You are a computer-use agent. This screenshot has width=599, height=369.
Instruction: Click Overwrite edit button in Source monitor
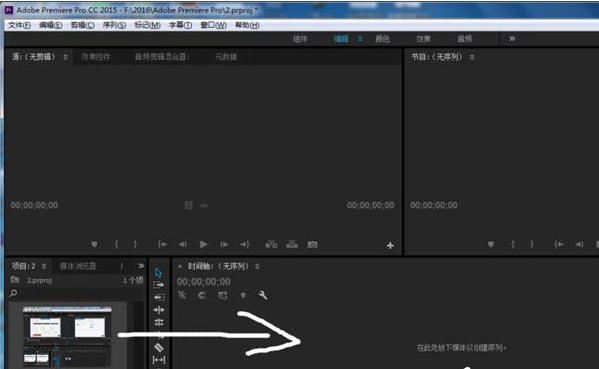coord(292,244)
